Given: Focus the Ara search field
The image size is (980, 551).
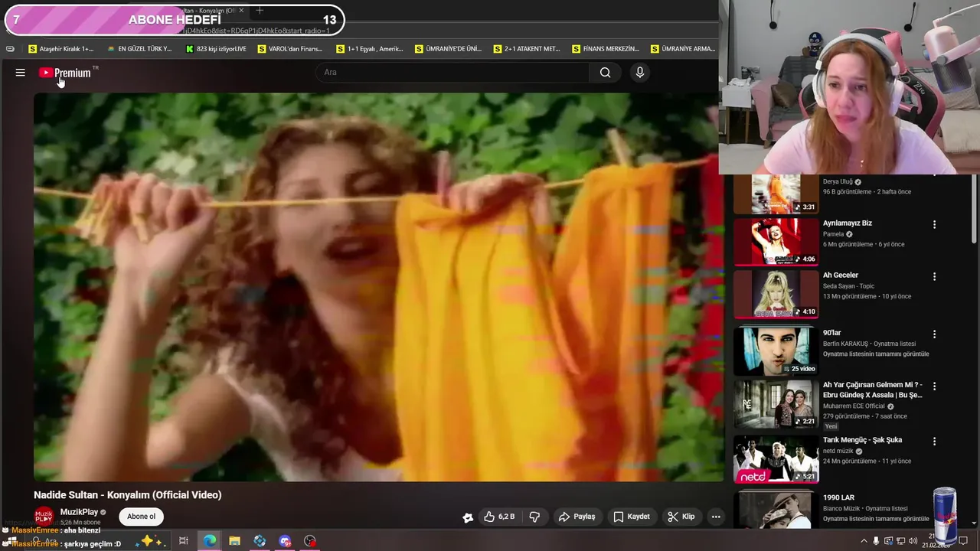Looking at the screenshot, I should (x=452, y=73).
